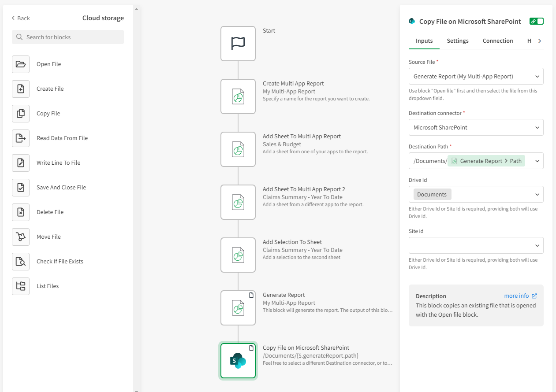Select the Move File block icon
The height and width of the screenshot is (392, 556).
[x=21, y=237]
